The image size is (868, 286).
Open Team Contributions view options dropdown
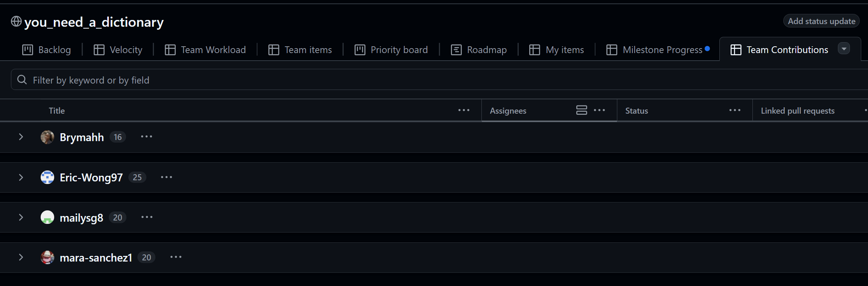pyautogui.click(x=844, y=49)
